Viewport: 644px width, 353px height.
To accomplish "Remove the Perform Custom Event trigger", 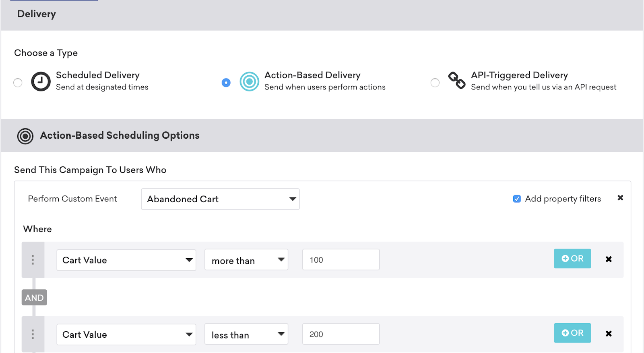I will click(x=620, y=198).
